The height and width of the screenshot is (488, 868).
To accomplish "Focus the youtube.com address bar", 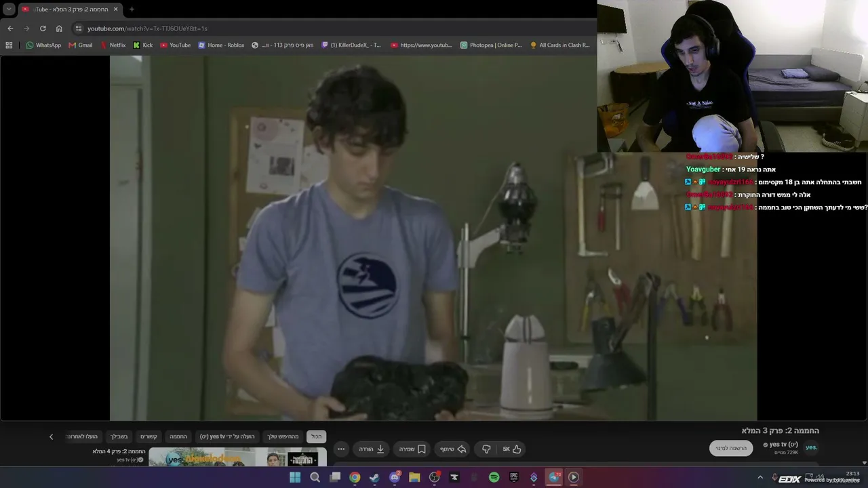I will [332, 28].
